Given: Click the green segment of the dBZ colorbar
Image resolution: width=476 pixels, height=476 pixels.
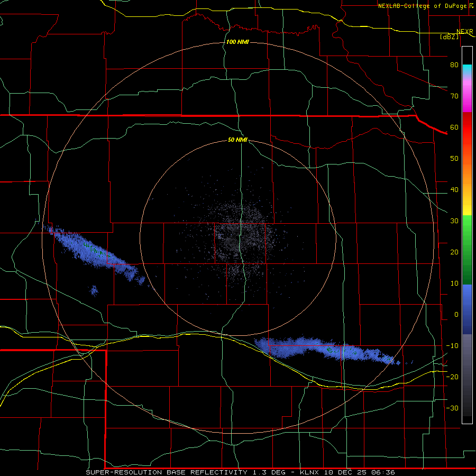Looking at the screenshot, I should pos(467,250).
